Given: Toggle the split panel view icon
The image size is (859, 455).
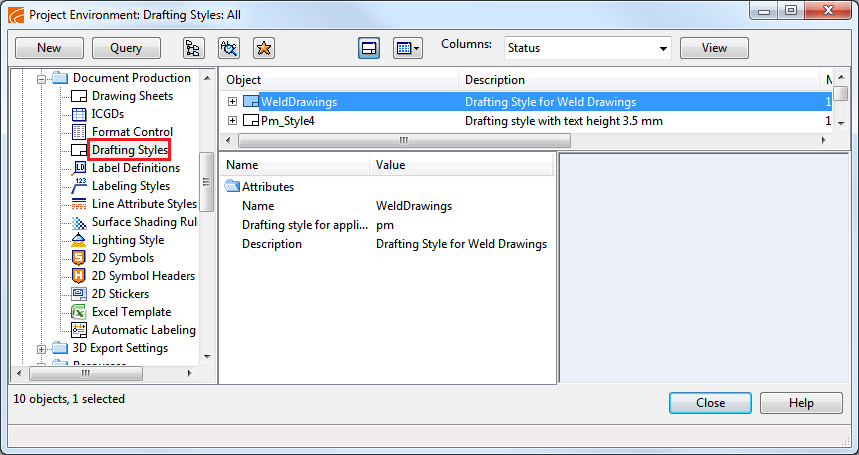Looking at the screenshot, I should coord(369,48).
